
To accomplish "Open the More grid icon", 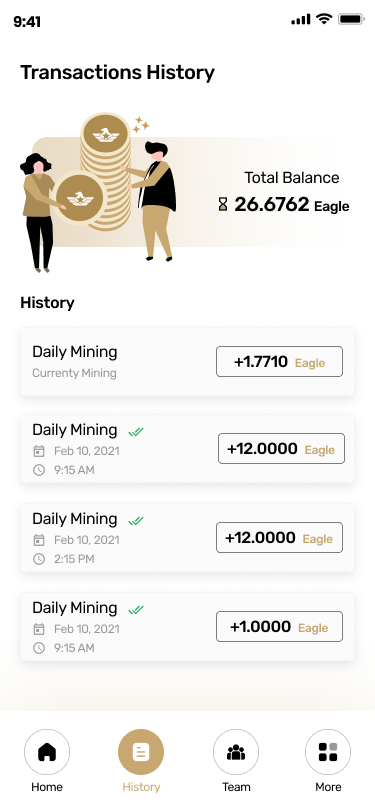I will coord(328,752).
